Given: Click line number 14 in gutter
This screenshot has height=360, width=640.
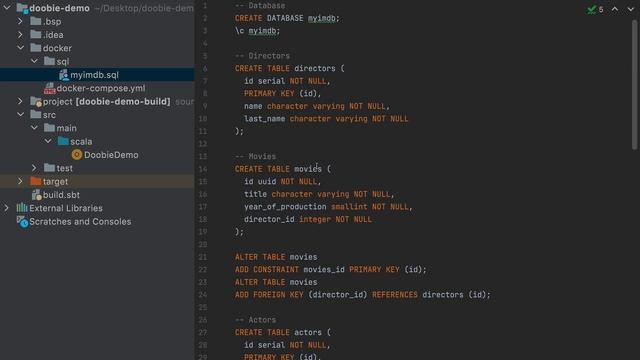Looking at the screenshot, I should pyautogui.click(x=203, y=169).
